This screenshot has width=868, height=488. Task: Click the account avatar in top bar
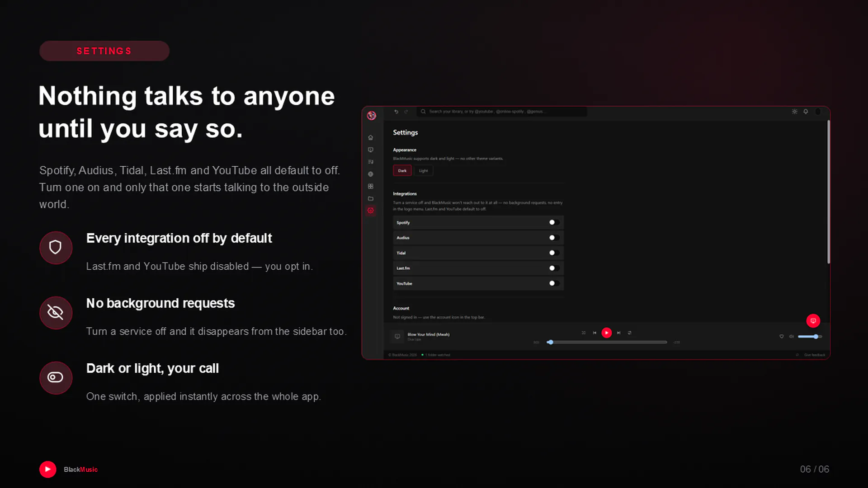pos(818,112)
